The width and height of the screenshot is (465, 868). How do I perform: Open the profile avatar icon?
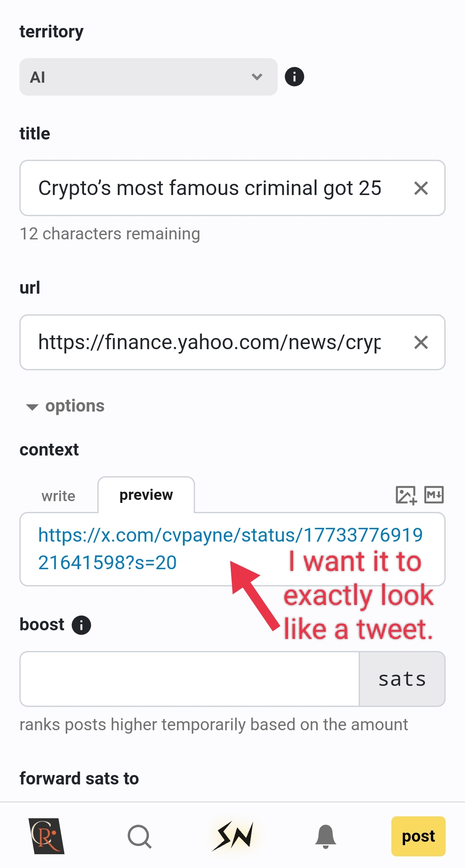[46, 836]
